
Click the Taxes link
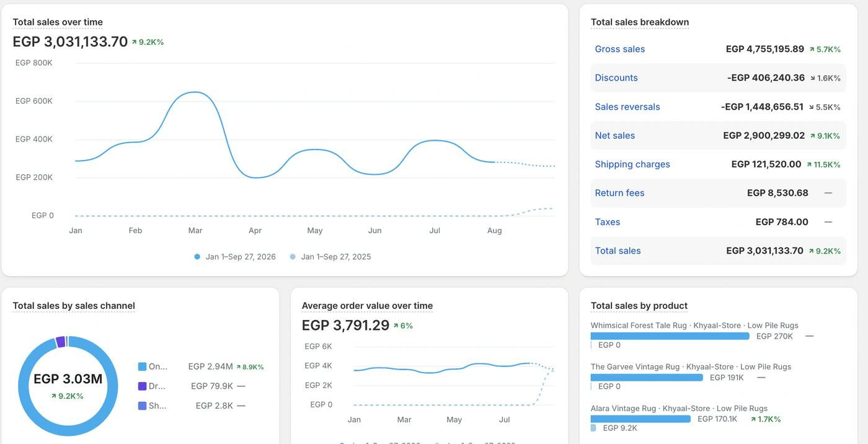coord(608,222)
